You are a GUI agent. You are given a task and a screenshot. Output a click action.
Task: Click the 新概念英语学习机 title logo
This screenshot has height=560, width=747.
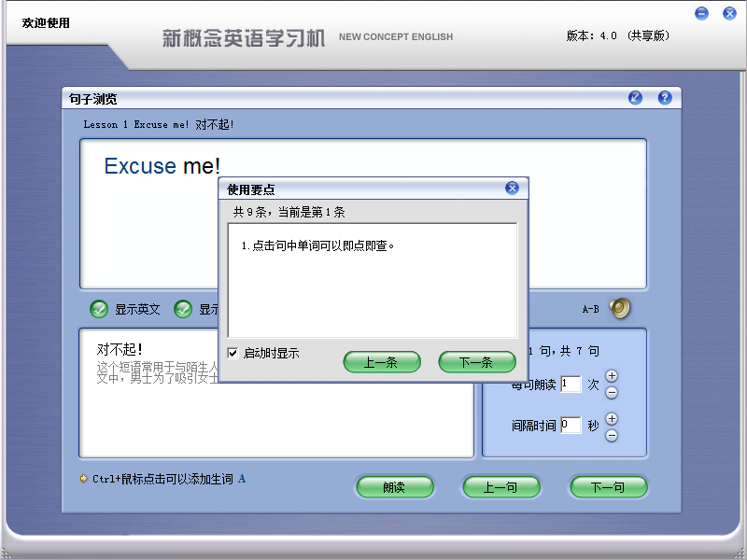pos(244,38)
